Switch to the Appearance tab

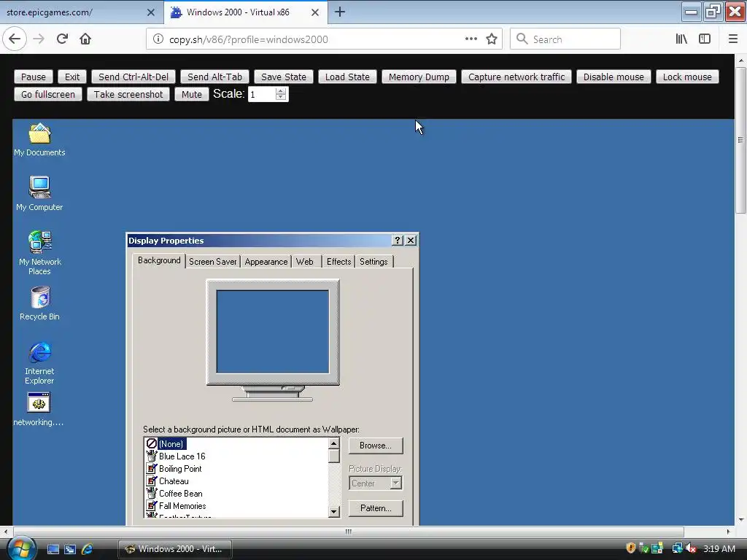[x=266, y=262]
